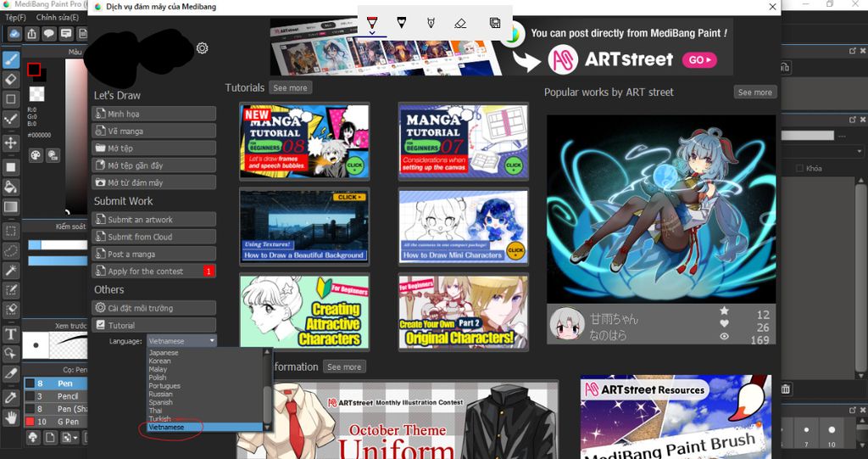868x459 pixels.
Task: Choose Korean from the language list
Action: [x=159, y=361]
